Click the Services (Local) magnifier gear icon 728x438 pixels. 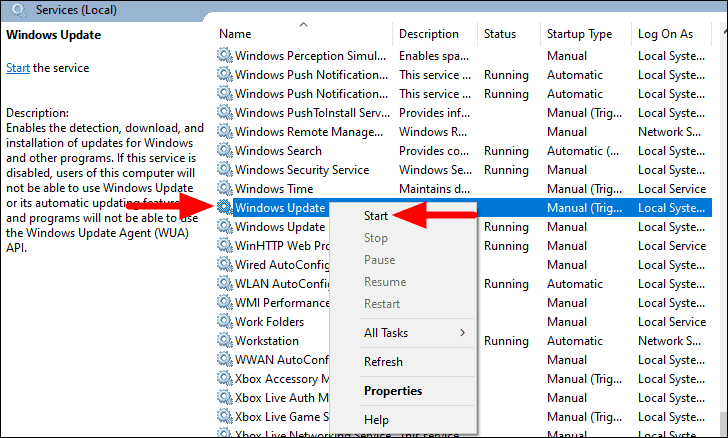pos(20,10)
